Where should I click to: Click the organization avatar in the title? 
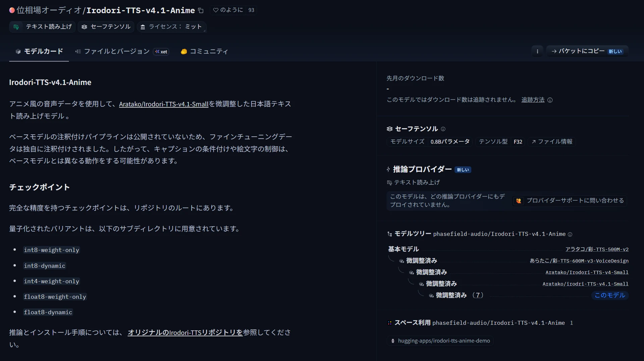(x=12, y=10)
